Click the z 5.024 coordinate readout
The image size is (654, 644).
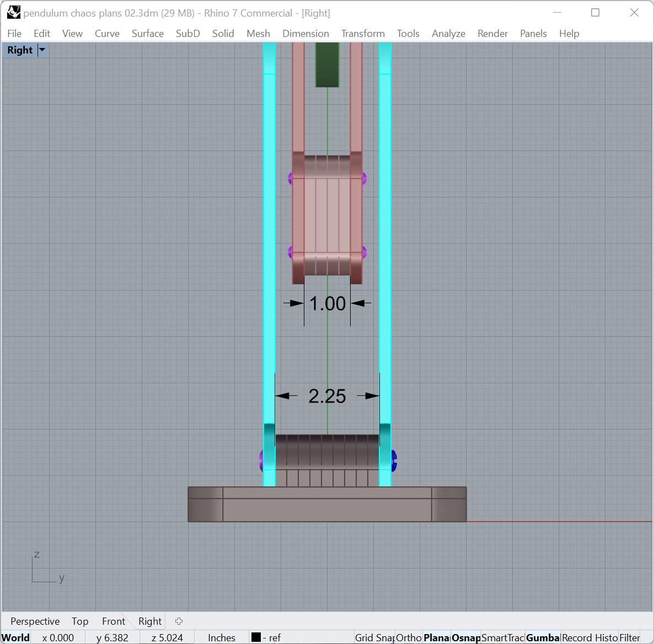tap(167, 637)
